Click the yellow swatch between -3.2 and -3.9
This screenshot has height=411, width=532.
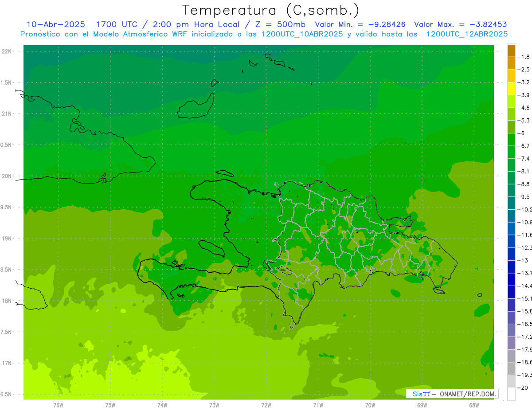[x=511, y=89]
